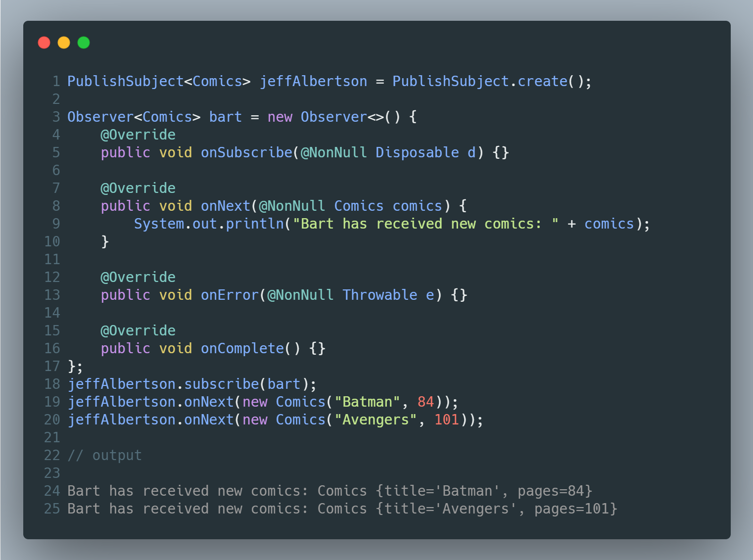Click the 'Throwable' parameter type
The image size is (753, 560).
pyautogui.click(x=379, y=295)
